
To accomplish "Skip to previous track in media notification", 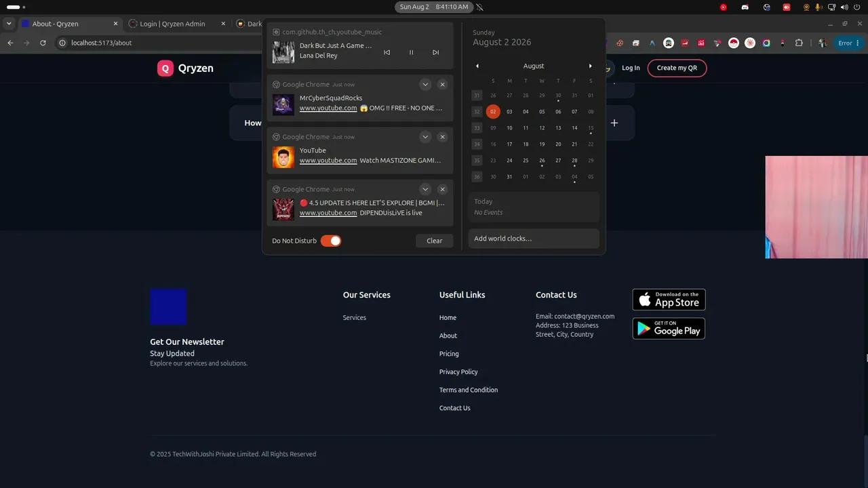I will tap(387, 52).
